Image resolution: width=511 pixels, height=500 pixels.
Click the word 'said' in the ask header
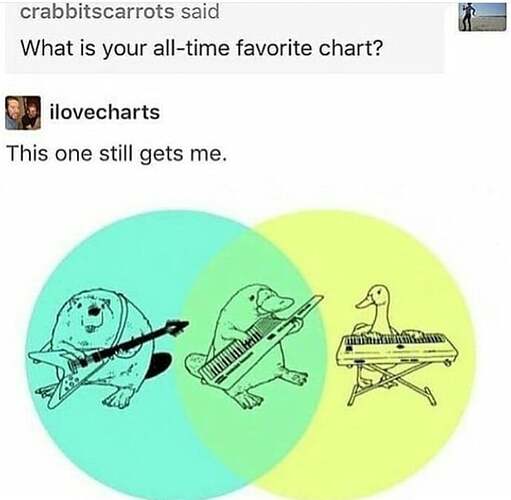click(200, 11)
